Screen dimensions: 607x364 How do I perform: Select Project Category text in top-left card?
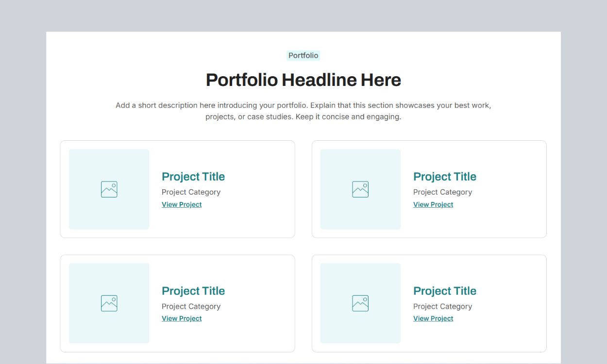[191, 192]
